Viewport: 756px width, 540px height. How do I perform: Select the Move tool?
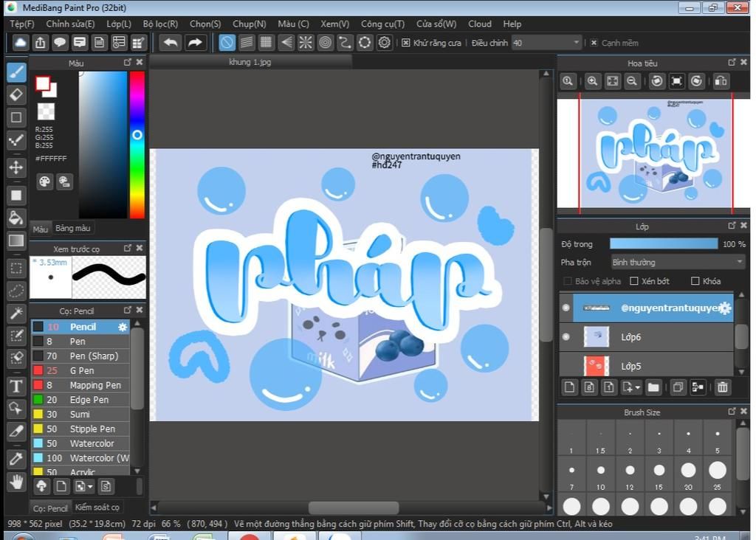coord(16,167)
